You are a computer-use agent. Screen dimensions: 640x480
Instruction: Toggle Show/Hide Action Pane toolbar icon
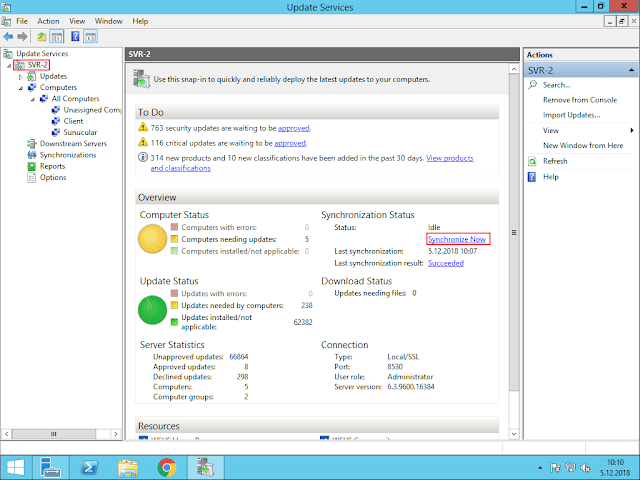(x=90, y=37)
